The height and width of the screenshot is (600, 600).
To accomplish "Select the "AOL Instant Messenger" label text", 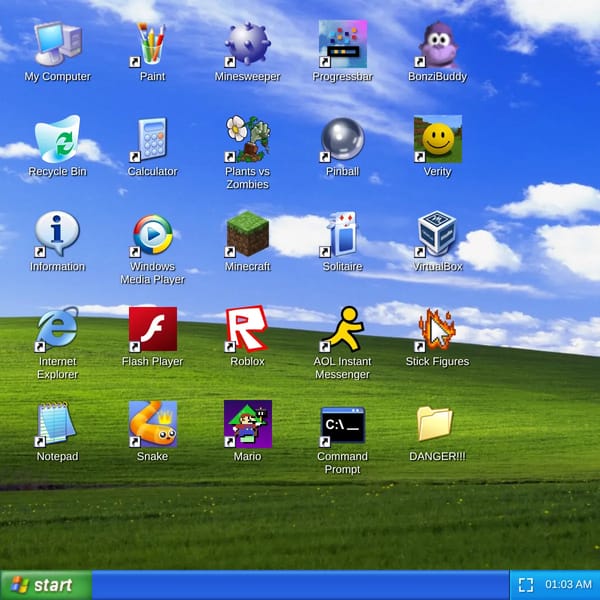I will click(342, 368).
